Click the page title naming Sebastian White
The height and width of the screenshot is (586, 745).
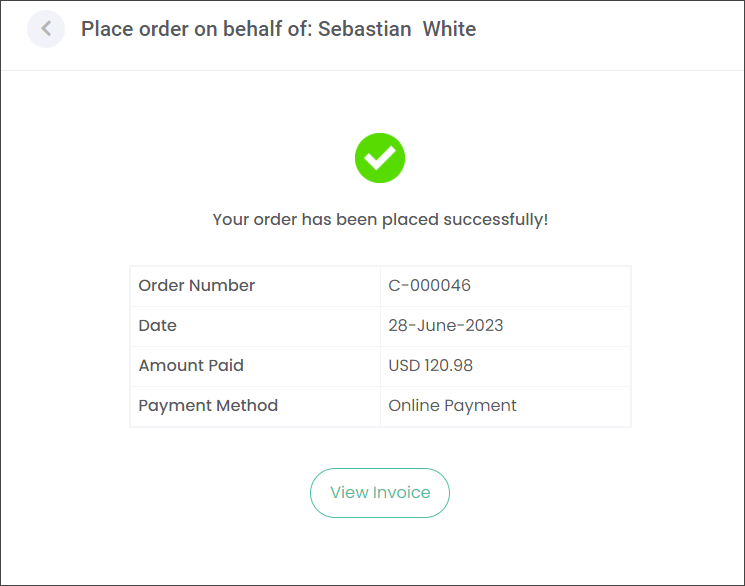click(278, 29)
